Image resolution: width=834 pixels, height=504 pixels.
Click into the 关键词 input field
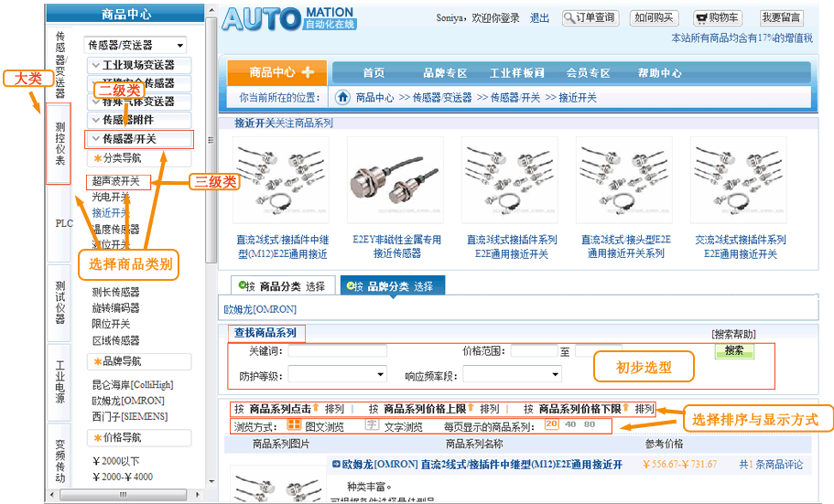tap(337, 351)
